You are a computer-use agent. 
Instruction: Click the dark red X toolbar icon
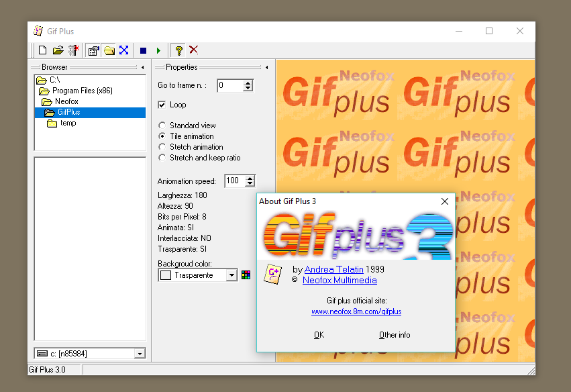(x=194, y=50)
